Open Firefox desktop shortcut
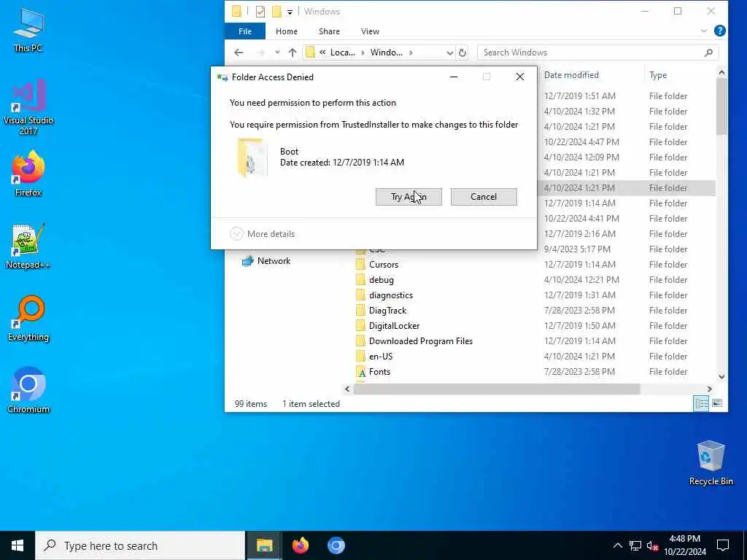This screenshot has height=560, width=747. 28,174
